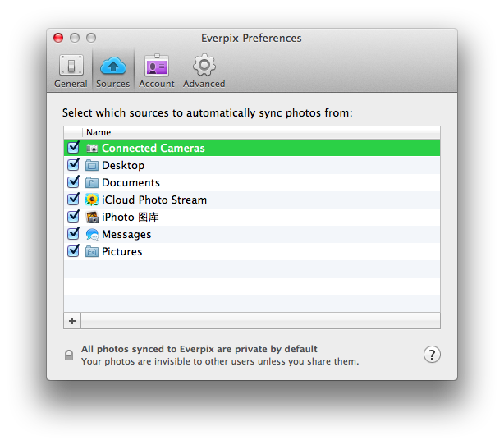Select the Messages row text
Screen dimensions: 504x445
(x=126, y=234)
